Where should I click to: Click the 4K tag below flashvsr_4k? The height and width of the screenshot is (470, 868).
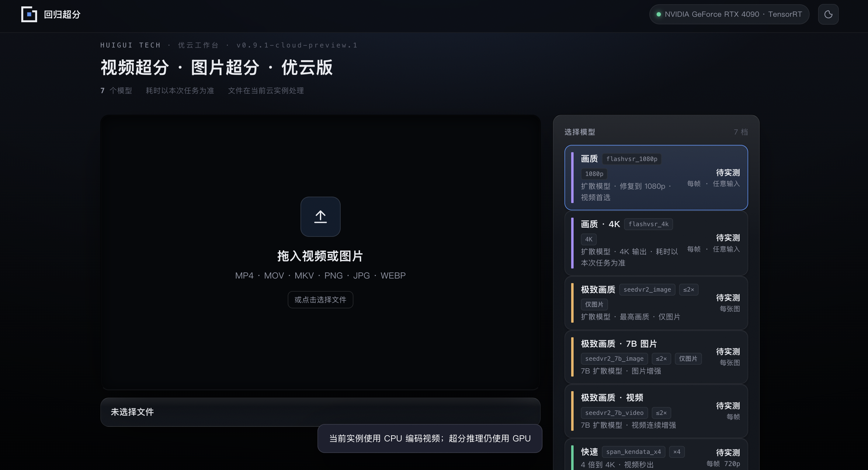pyautogui.click(x=588, y=239)
